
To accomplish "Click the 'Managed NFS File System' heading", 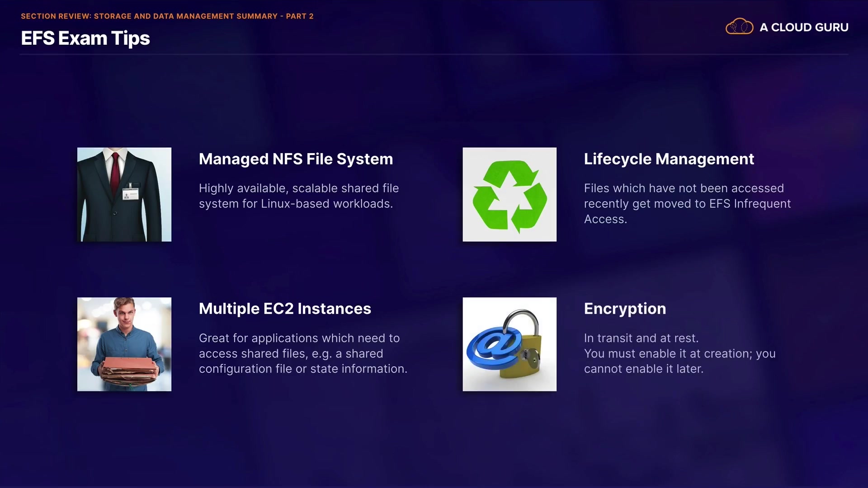I will [x=296, y=159].
